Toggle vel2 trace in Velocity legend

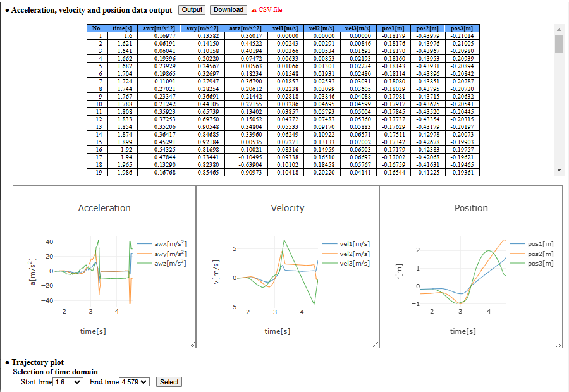[x=354, y=254]
